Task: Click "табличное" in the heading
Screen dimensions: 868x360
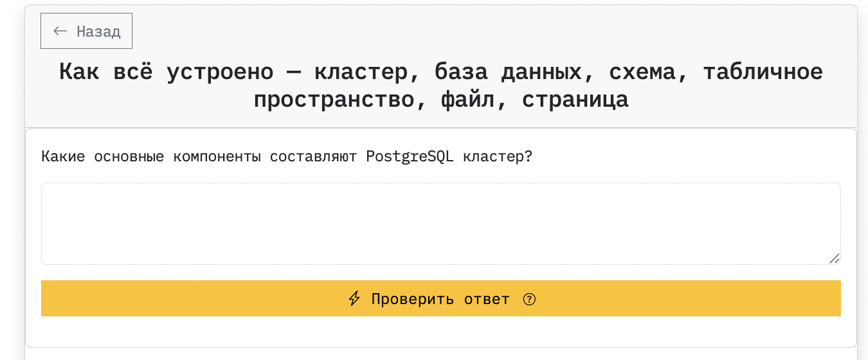Action: point(763,71)
